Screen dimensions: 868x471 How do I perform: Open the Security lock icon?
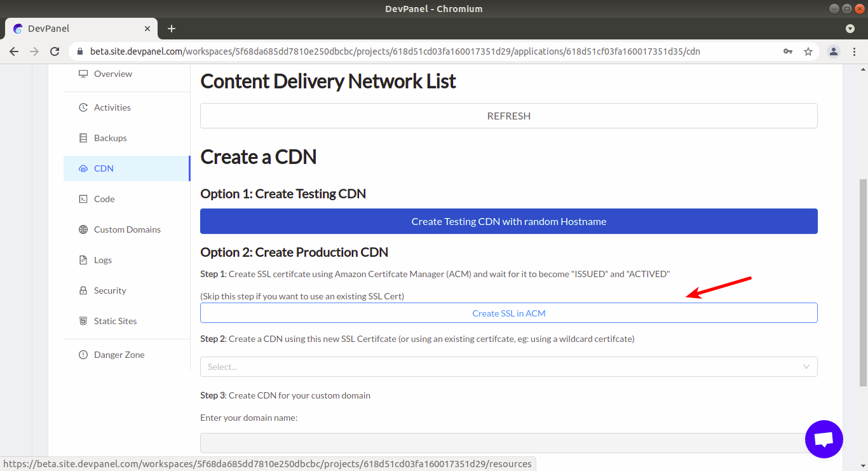click(83, 290)
